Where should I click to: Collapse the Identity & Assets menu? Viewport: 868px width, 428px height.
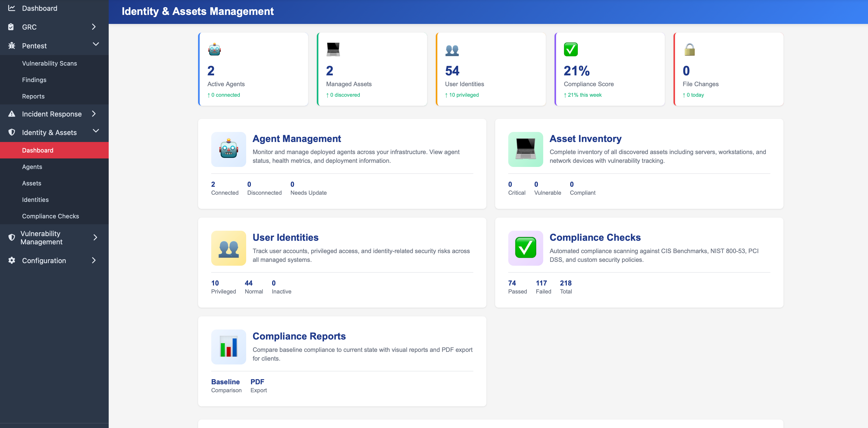[96, 131]
